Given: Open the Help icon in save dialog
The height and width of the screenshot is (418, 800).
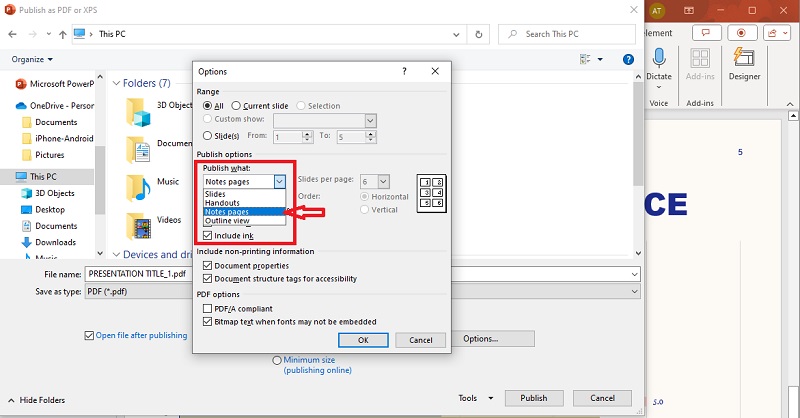Looking at the screenshot, I should (x=628, y=60).
